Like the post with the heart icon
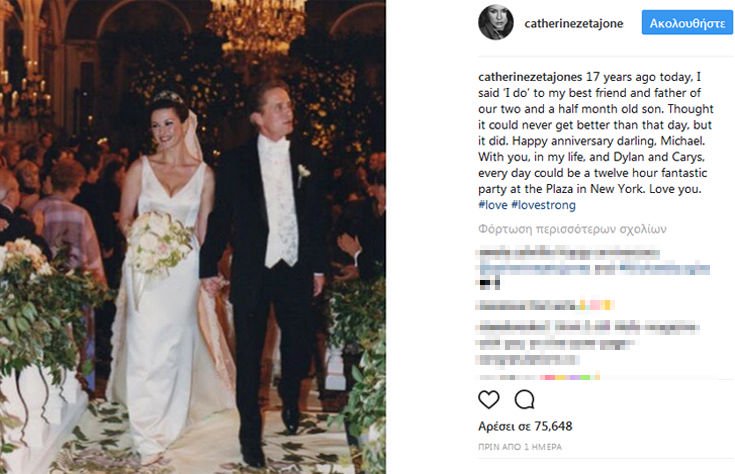Screen dimensions: 735x474 [x=489, y=400]
